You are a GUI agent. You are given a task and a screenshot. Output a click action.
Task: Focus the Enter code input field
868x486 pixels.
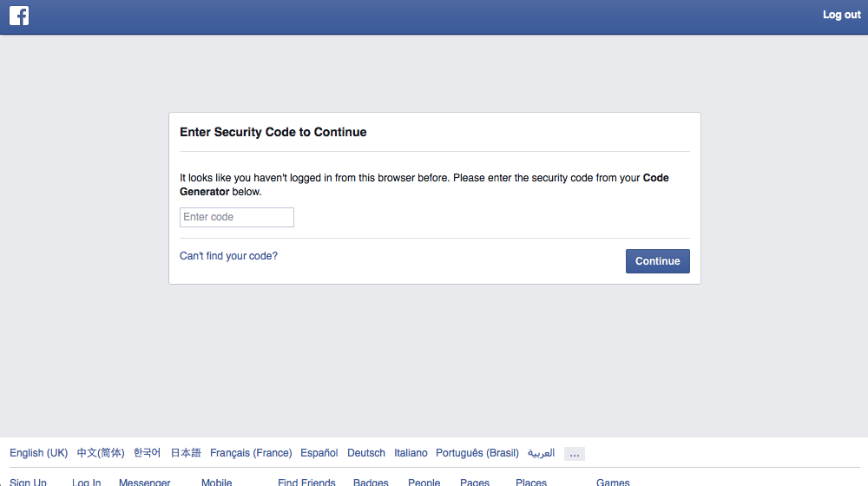coord(237,217)
